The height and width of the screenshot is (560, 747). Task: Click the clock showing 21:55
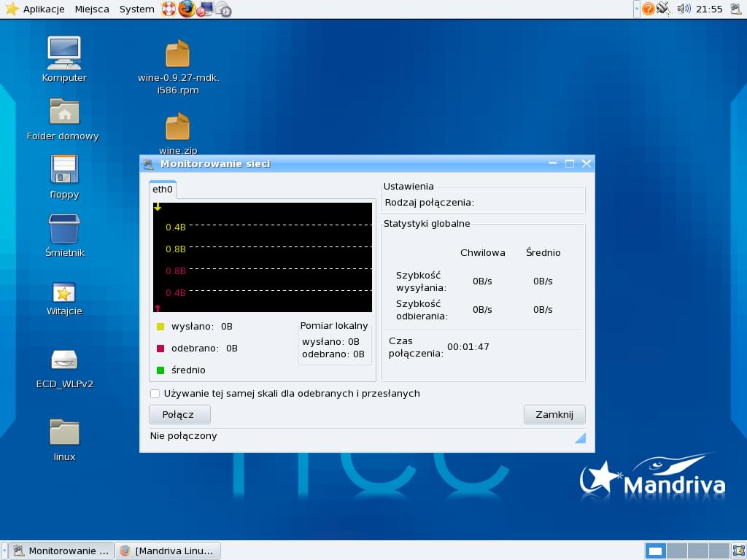click(709, 9)
